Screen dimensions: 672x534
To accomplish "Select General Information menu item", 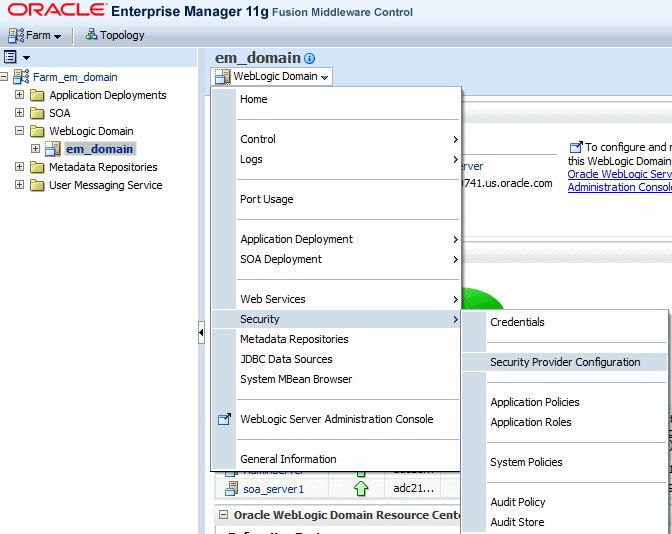I will pos(336,459).
